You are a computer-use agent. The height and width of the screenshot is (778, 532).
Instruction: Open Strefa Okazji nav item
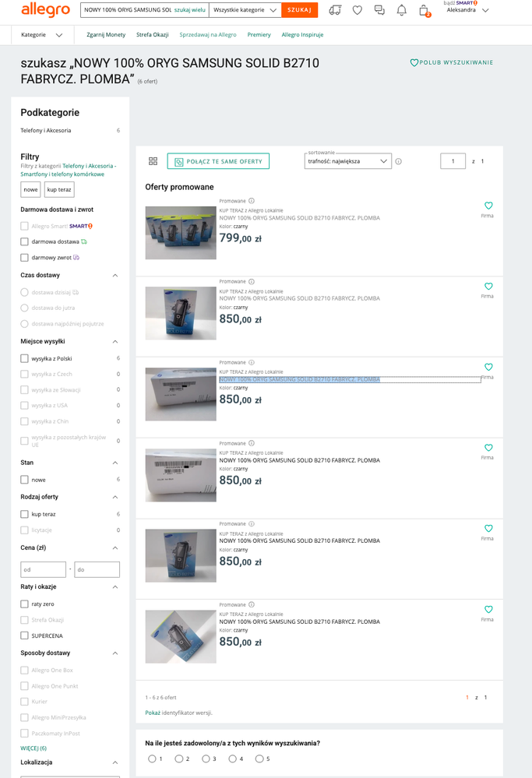point(153,35)
